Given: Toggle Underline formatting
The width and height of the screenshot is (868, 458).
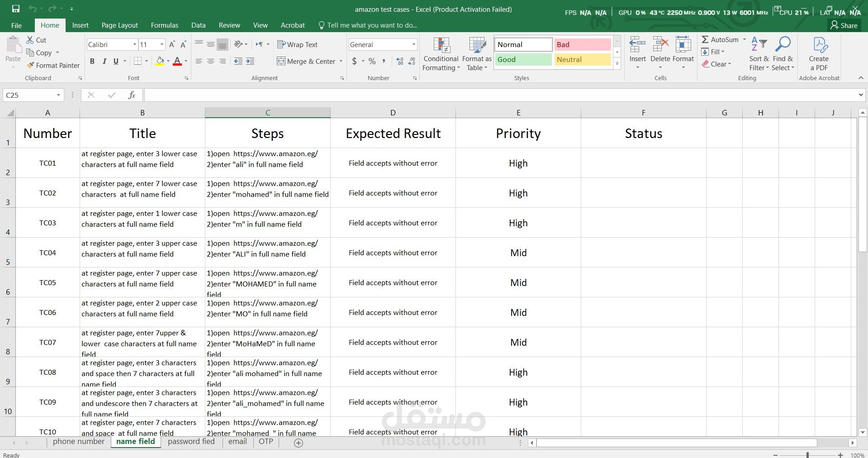Looking at the screenshot, I should (116, 61).
